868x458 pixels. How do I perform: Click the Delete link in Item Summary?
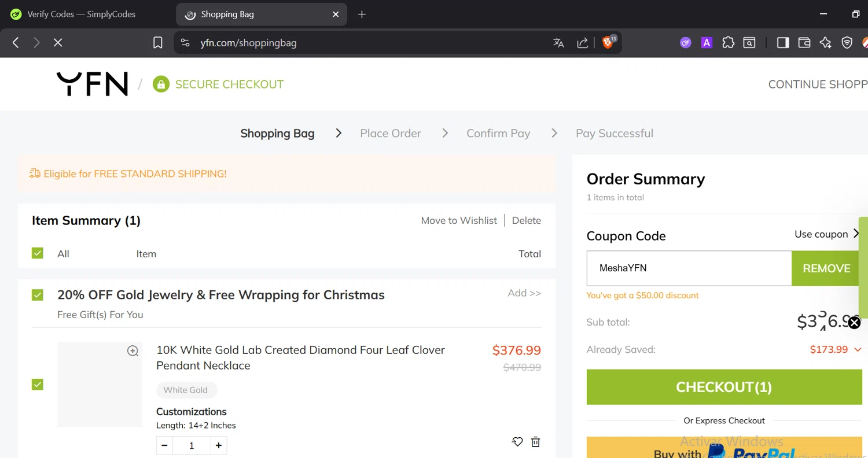pos(527,220)
